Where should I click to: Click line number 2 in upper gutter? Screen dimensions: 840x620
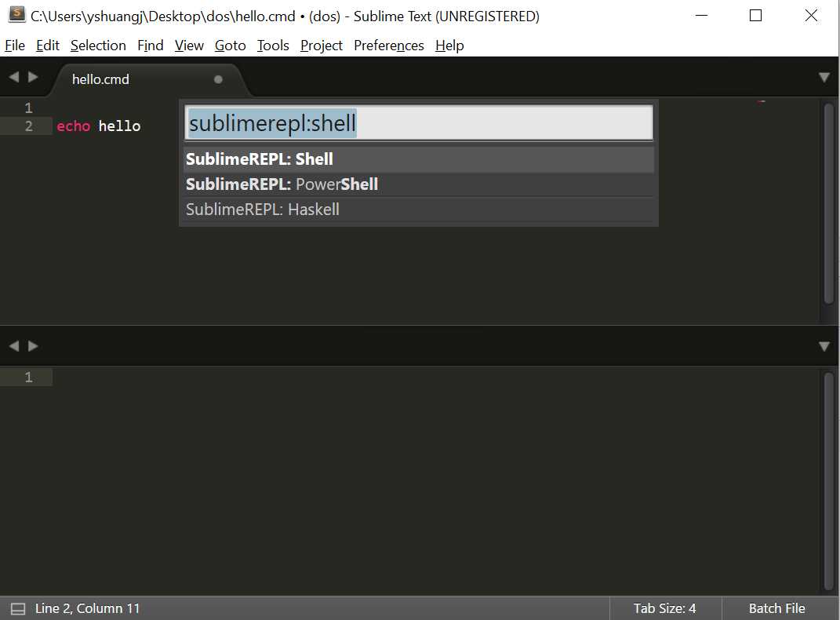(x=29, y=126)
